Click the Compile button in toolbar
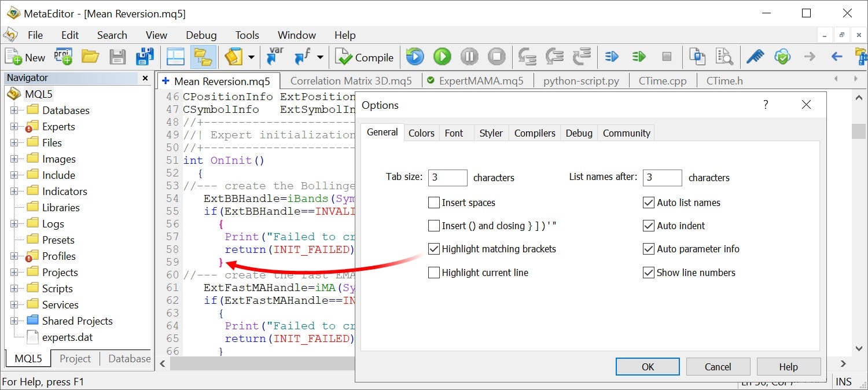This screenshot has height=390, width=868. pyautogui.click(x=366, y=57)
